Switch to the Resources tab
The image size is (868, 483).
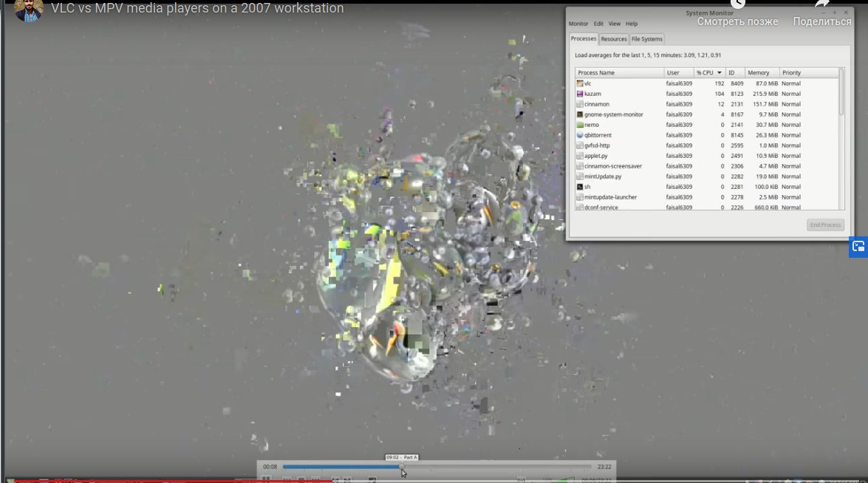[614, 39]
